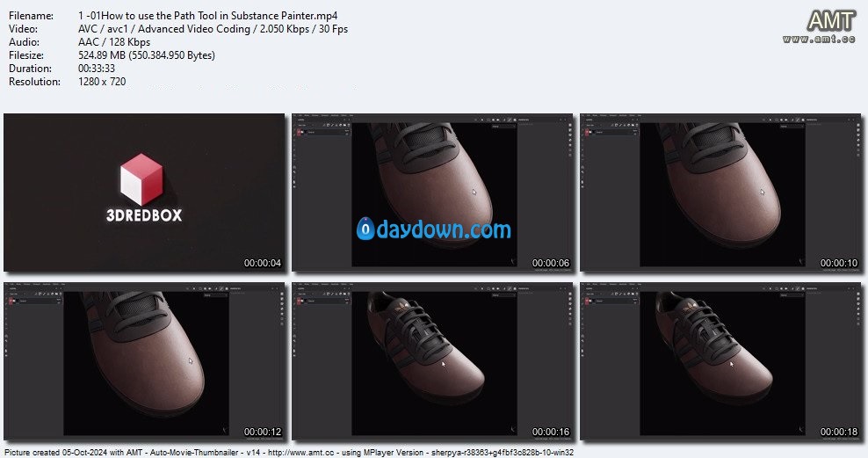
Task: Open the laced shoe thumbnail stamped 00:00:16
Action: coord(432,361)
